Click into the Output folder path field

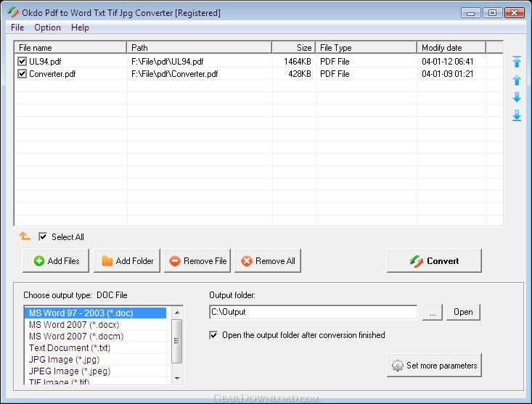click(313, 312)
